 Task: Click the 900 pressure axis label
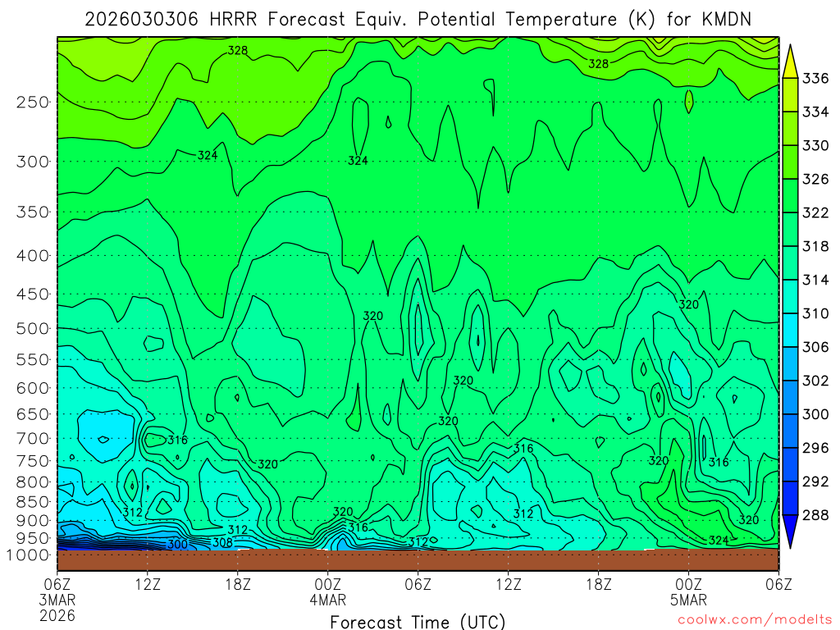tap(33, 521)
